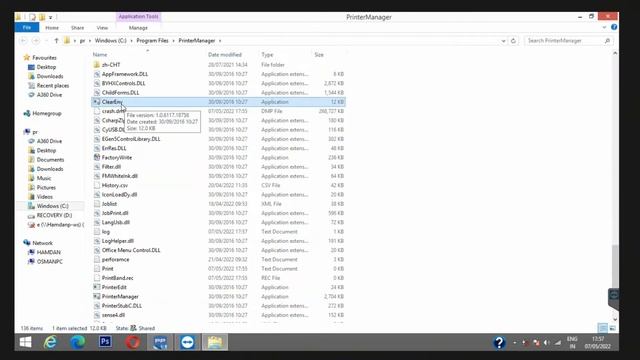The height and width of the screenshot is (360, 640).
Task: Open the Manage ribbon tab
Action: pyautogui.click(x=138, y=28)
